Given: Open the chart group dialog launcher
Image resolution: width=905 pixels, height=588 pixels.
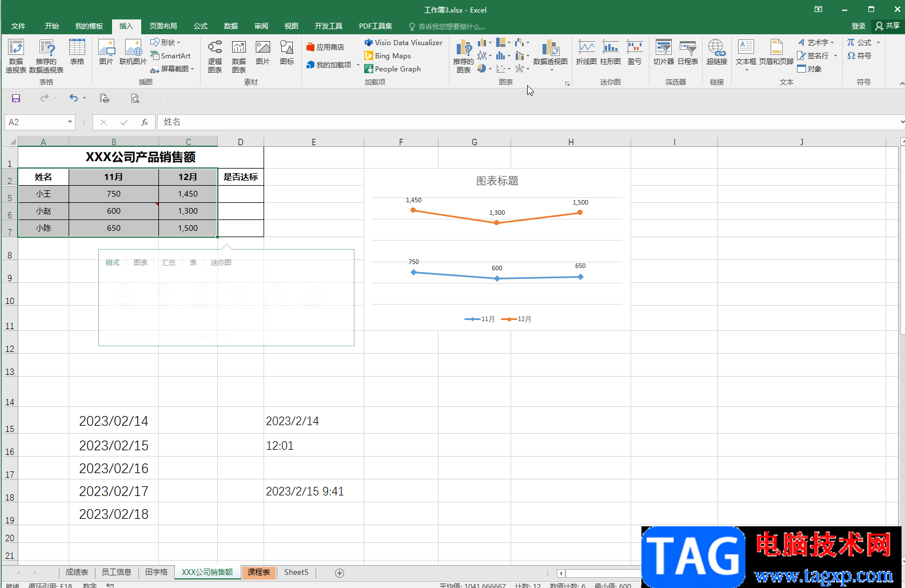Looking at the screenshot, I should 567,83.
